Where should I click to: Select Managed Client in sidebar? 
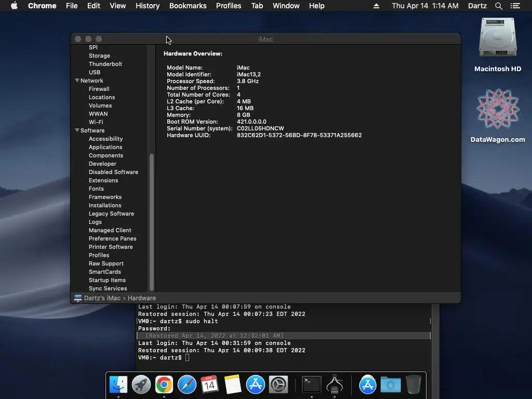click(110, 230)
